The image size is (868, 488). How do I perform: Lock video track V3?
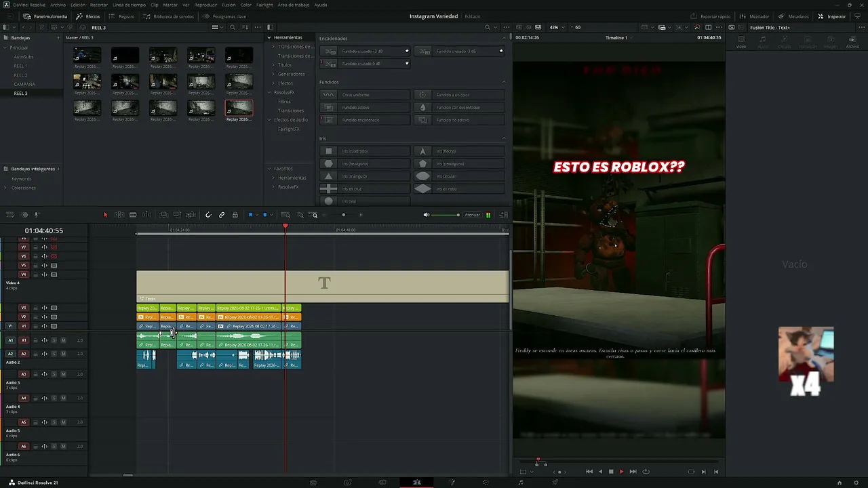click(x=35, y=308)
